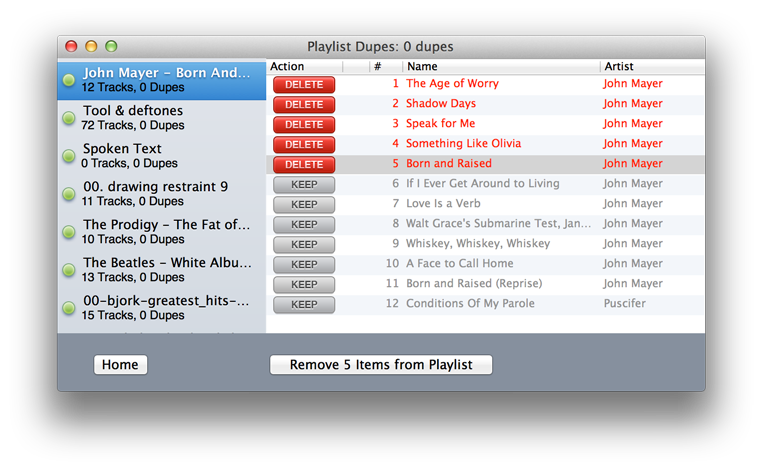
Task: Open The Beatles - White Album playlist
Action: coord(165,270)
